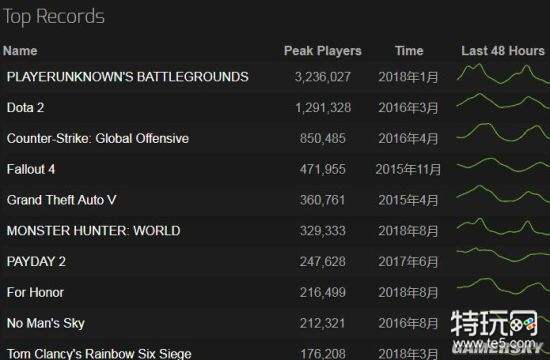Image resolution: width=550 pixels, height=360 pixels.
Task: Select Counter-Strike: Global Offensive entry
Action: click(98, 138)
